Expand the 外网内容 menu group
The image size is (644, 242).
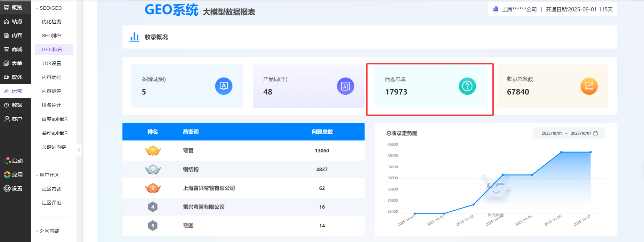[47, 231]
